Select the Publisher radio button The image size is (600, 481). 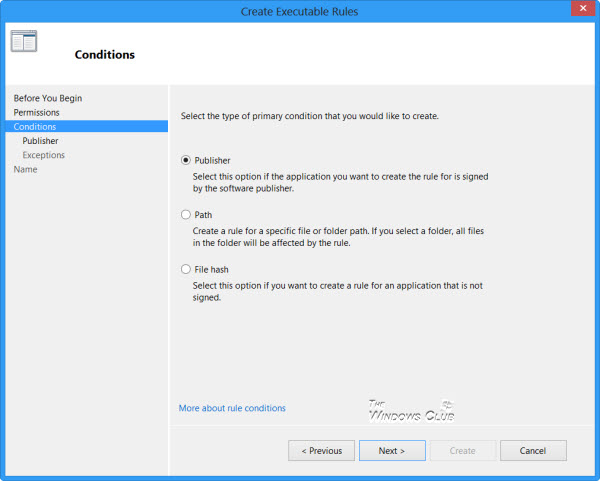click(x=186, y=160)
